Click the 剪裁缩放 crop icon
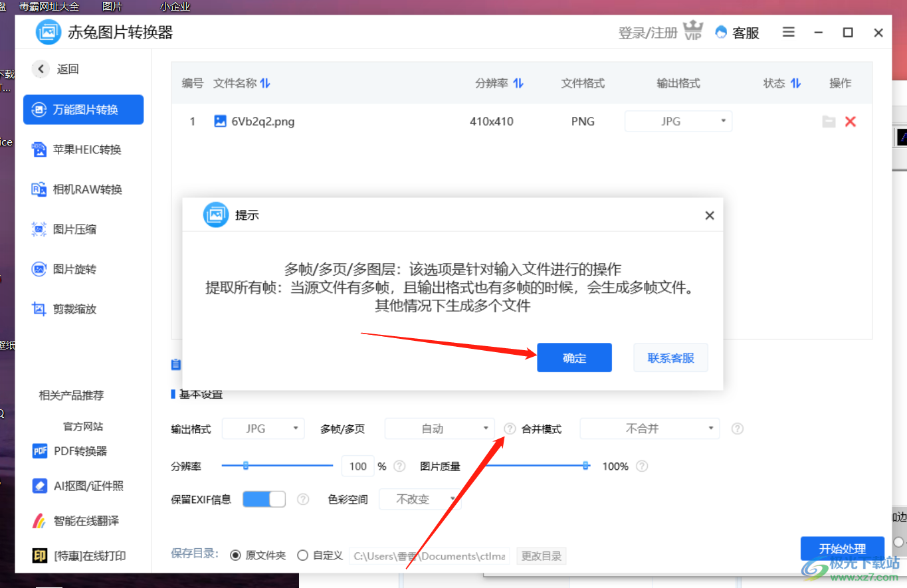 click(x=39, y=309)
